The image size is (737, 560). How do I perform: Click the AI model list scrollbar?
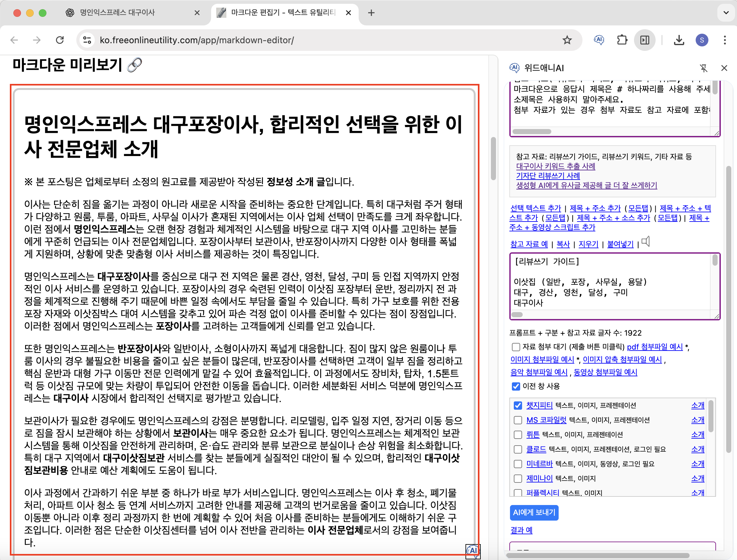(x=711, y=417)
